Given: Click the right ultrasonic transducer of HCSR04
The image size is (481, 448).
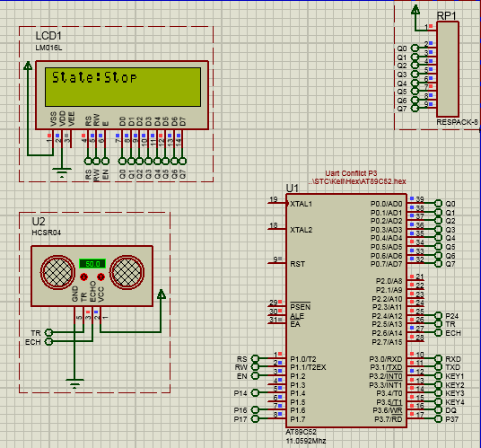Looking at the screenshot, I should point(127,272).
